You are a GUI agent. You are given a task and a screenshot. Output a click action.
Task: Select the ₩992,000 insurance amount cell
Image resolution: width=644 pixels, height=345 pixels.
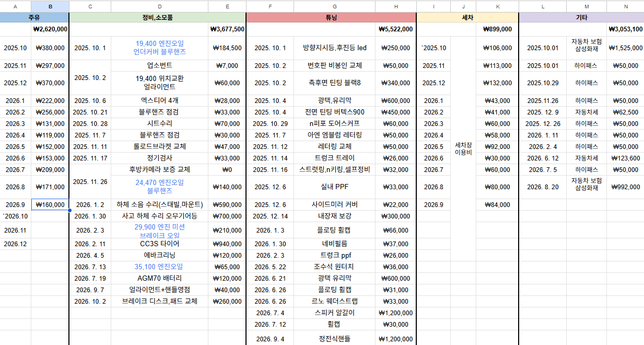[x=625, y=187]
